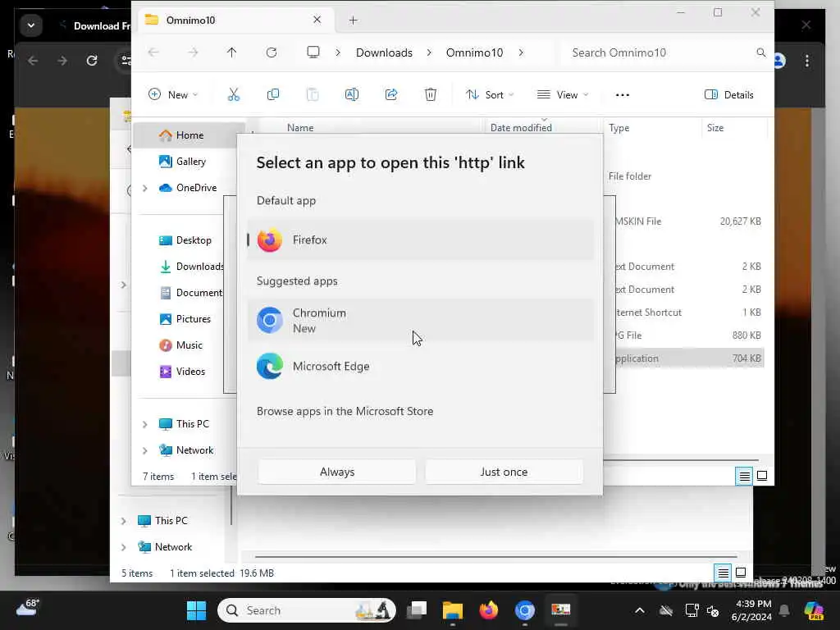The width and height of the screenshot is (840, 630).
Task: Open the Sort dropdown menu
Action: [x=490, y=95]
